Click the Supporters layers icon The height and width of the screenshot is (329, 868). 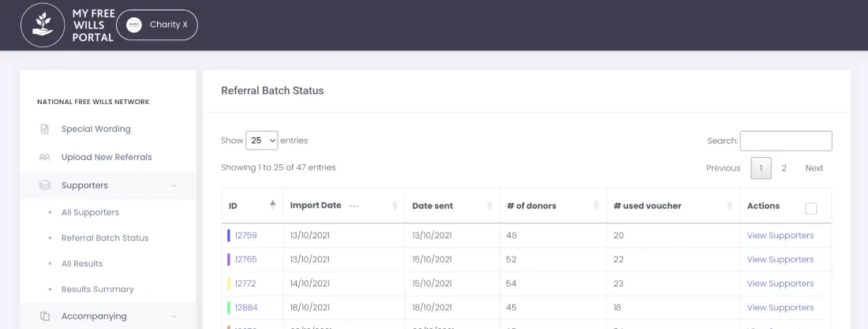45,185
